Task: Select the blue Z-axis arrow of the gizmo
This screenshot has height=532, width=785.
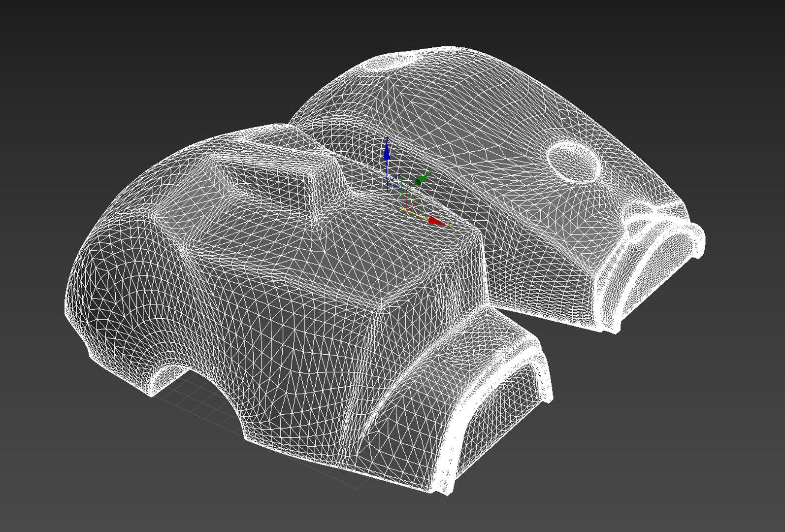Action: coord(387,149)
